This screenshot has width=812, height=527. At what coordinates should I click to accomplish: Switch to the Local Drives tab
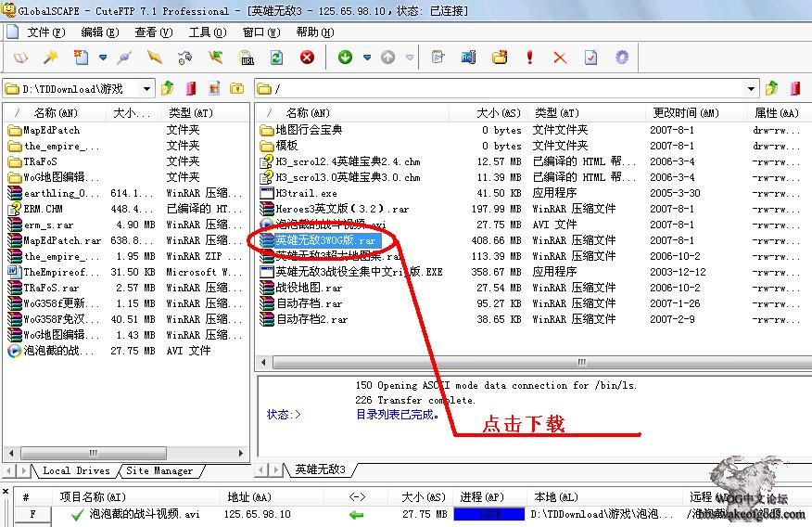(76, 470)
